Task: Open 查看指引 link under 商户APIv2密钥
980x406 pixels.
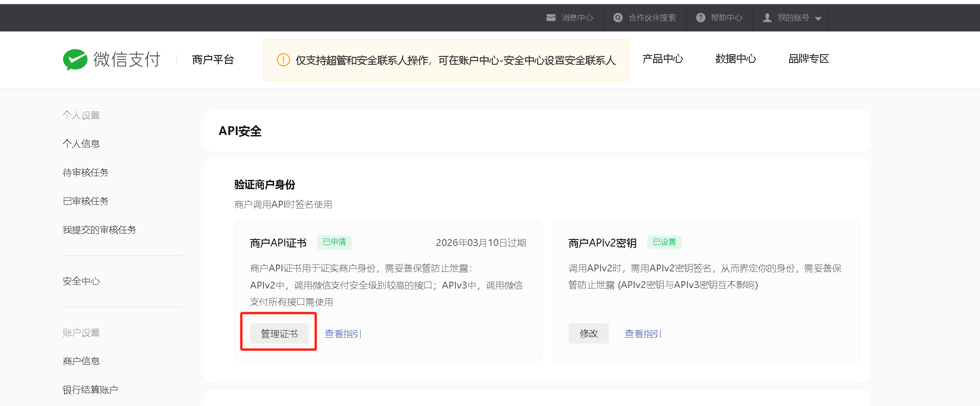Action: coord(643,333)
